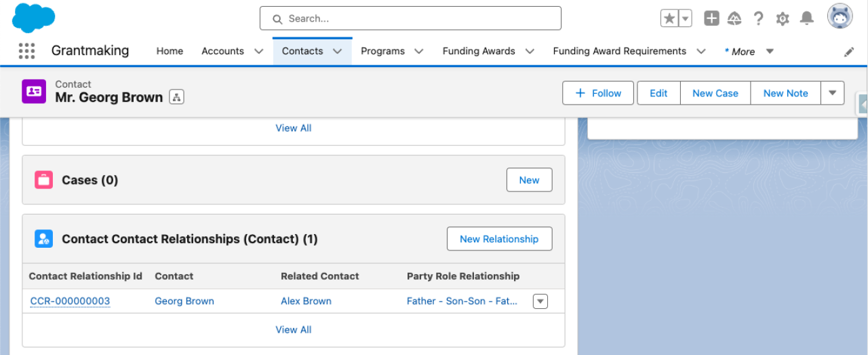This screenshot has height=355, width=868.
Task: Expand the Contacts tab dropdown chevron
Action: click(337, 51)
